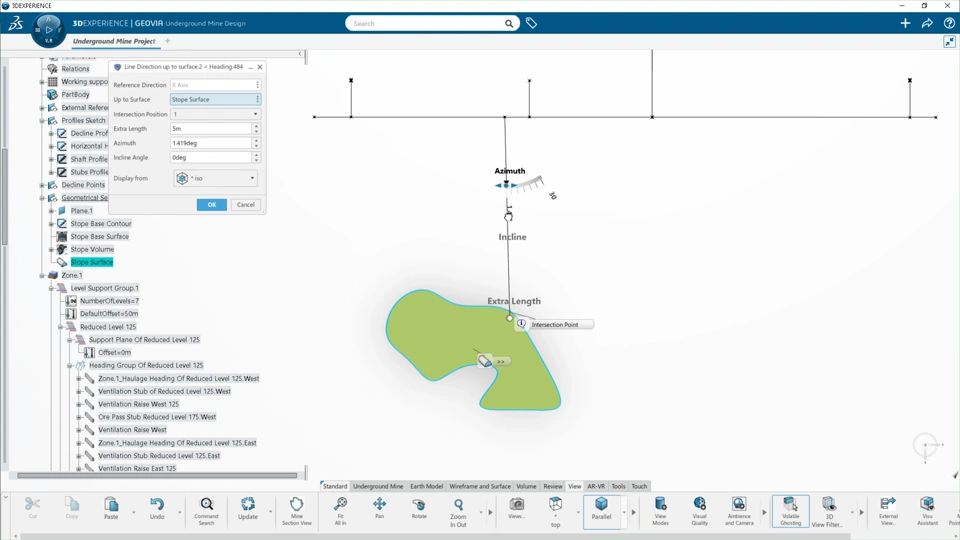The image size is (960, 540).
Task: Open Update options dropdown arrow
Action: [x=270, y=512]
